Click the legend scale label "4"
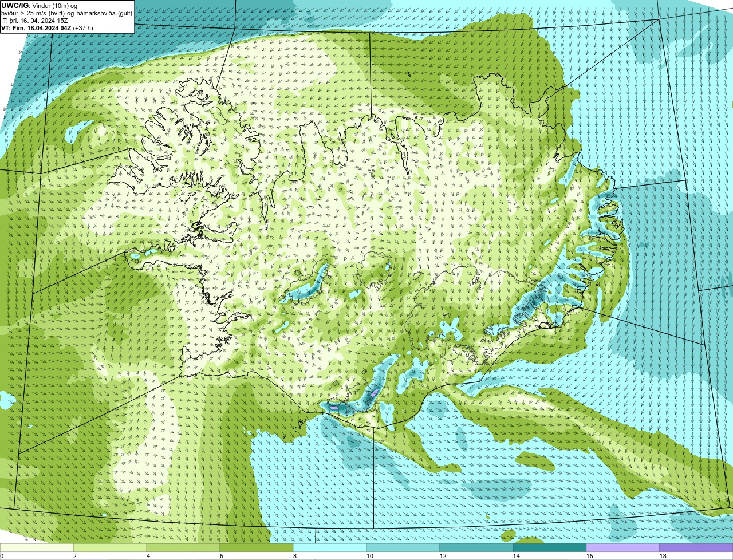The height and width of the screenshot is (560, 733). [x=148, y=556]
